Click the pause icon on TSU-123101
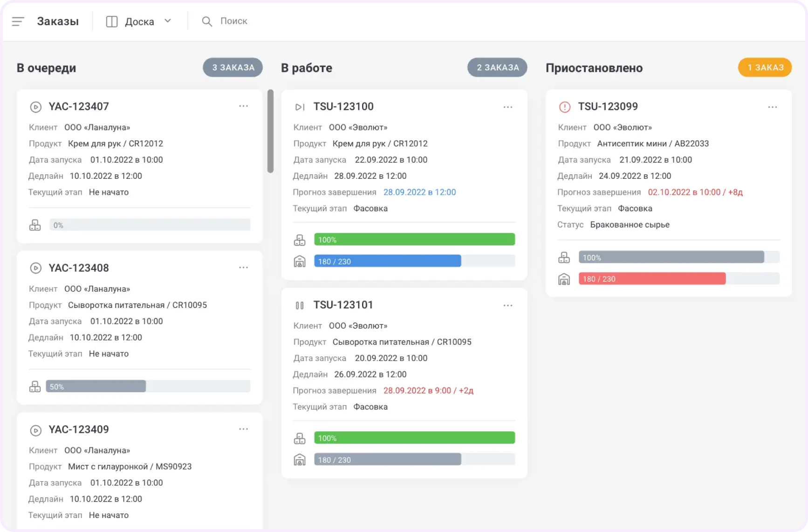The width and height of the screenshot is (808, 532). tap(300, 306)
